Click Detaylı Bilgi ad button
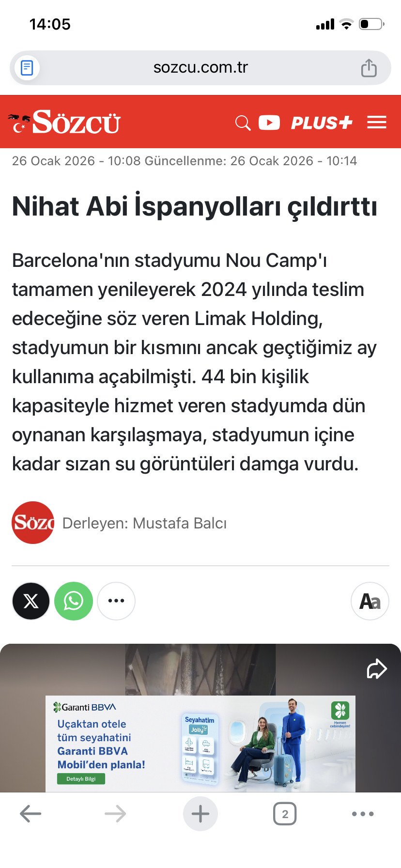401x868 pixels. click(81, 779)
